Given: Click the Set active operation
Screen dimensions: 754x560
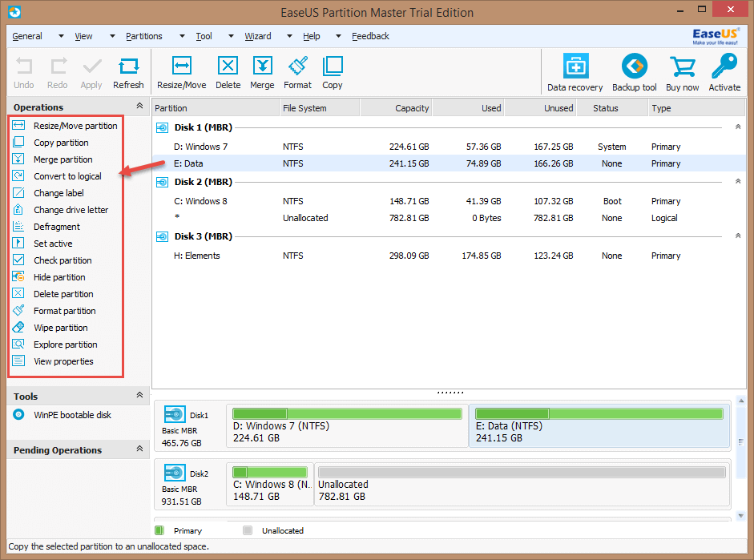Looking at the screenshot, I should coord(42,244).
